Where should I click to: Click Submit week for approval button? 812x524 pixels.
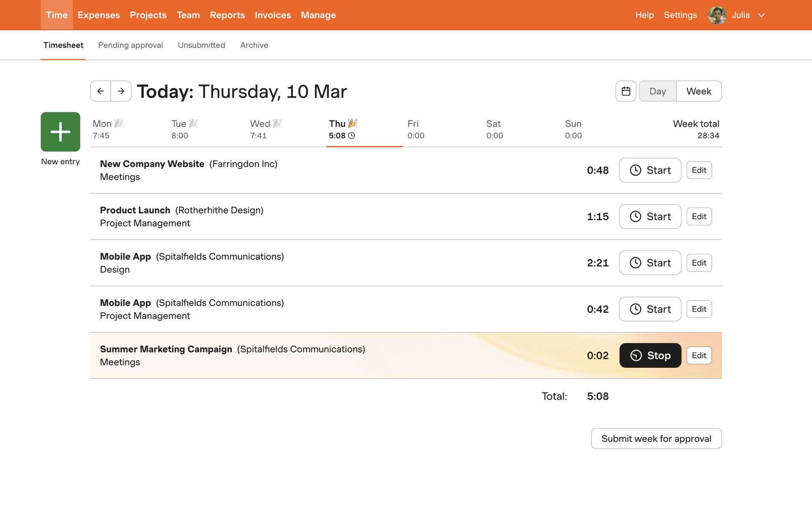pos(656,438)
